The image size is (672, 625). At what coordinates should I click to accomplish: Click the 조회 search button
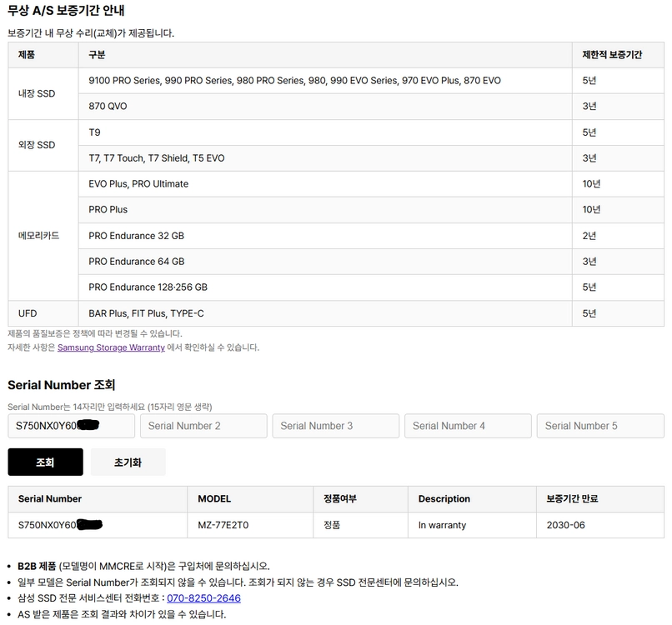[x=45, y=462]
